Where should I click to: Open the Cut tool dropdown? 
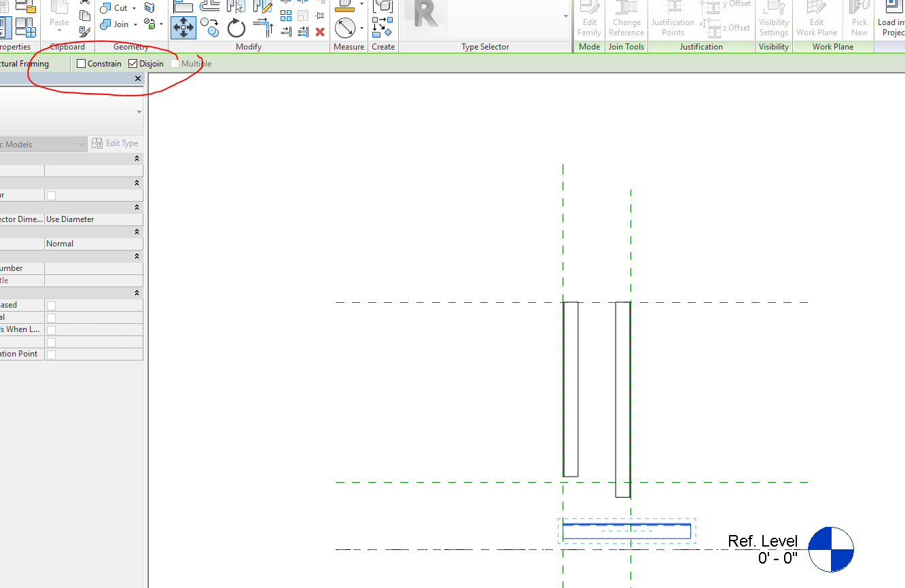(134, 7)
